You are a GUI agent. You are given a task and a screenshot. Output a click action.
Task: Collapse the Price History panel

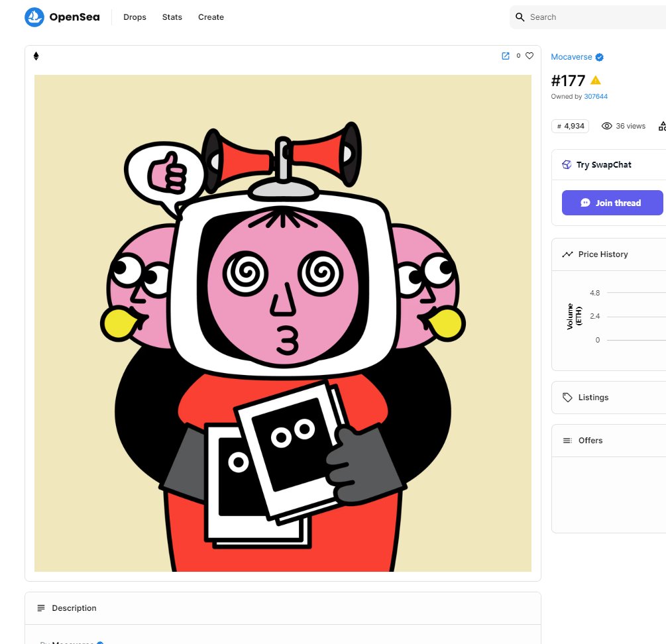[608, 254]
